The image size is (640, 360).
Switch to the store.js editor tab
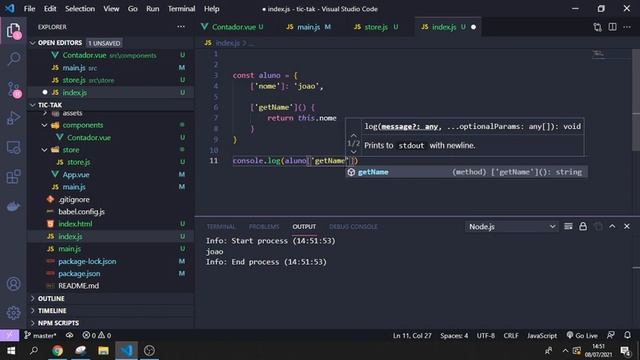coord(376,27)
